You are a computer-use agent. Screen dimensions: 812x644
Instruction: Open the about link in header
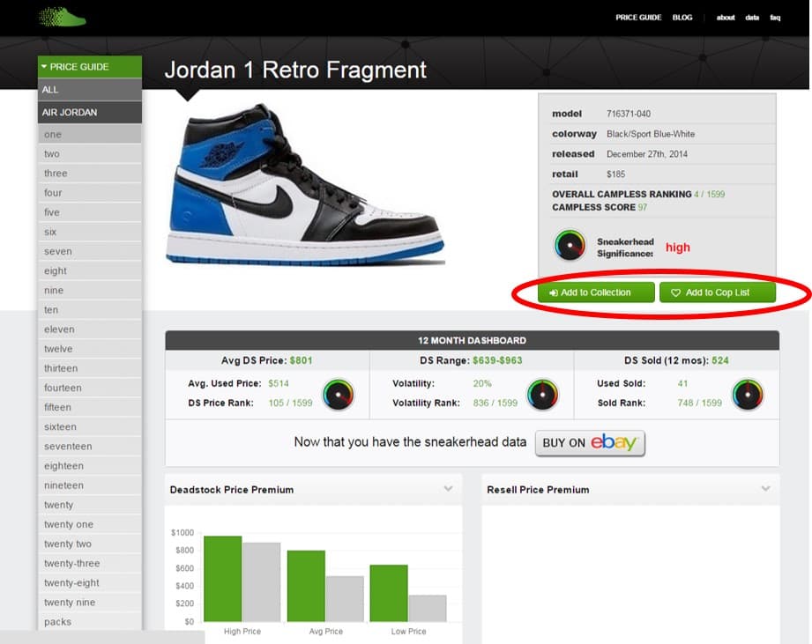click(x=726, y=18)
